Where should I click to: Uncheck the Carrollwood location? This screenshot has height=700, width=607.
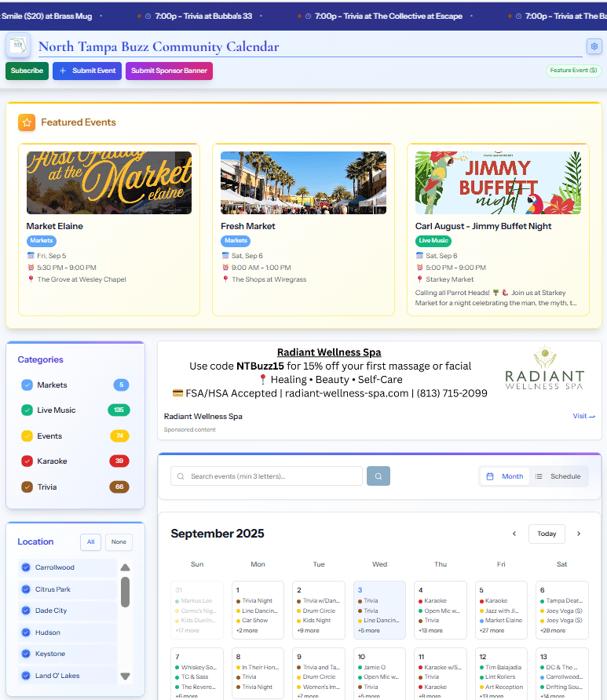(x=26, y=567)
